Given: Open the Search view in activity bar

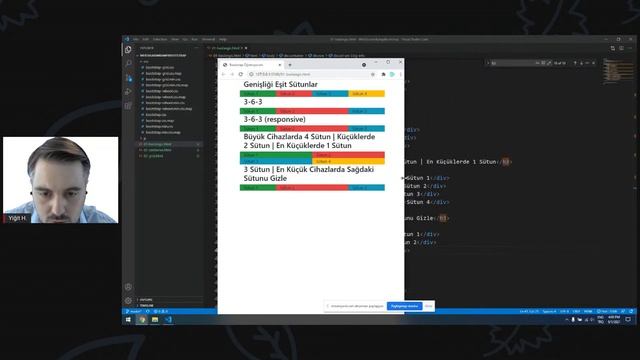Looking at the screenshot, I should point(128,64).
